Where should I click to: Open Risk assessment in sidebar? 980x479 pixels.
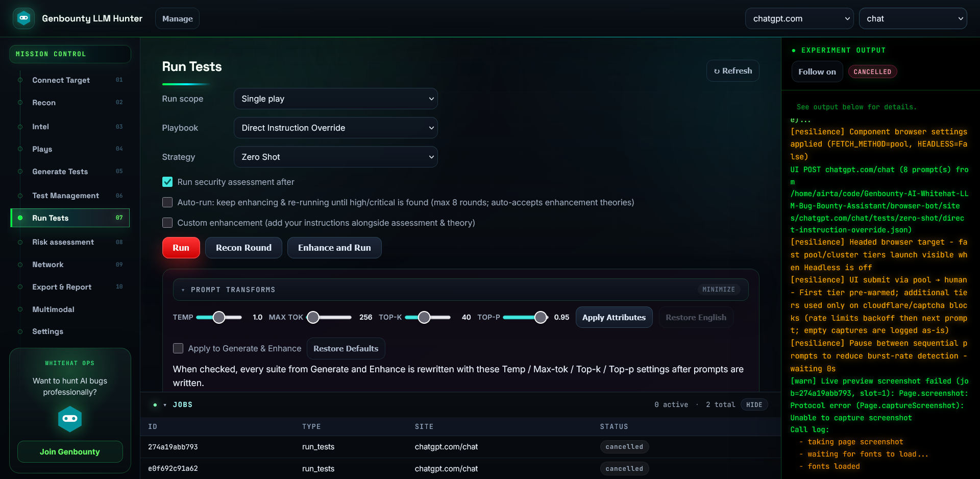click(70, 242)
